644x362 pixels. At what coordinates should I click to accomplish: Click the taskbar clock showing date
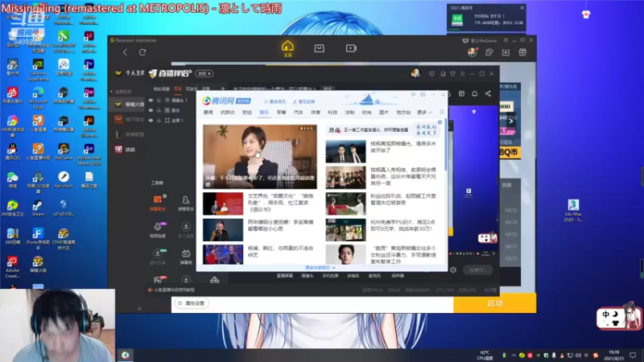coord(614,355)
